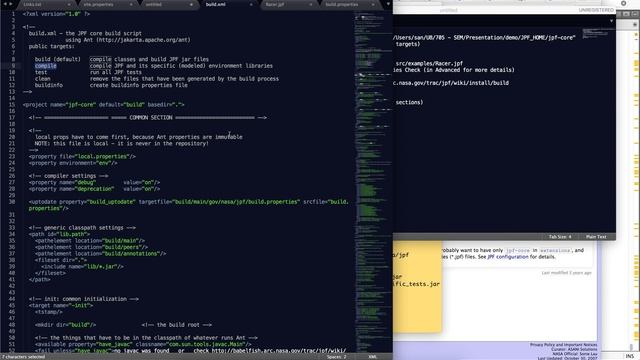The image size is (640, 360).
Task: Click the target name "-init"
Action: click(x=80, y=305)
